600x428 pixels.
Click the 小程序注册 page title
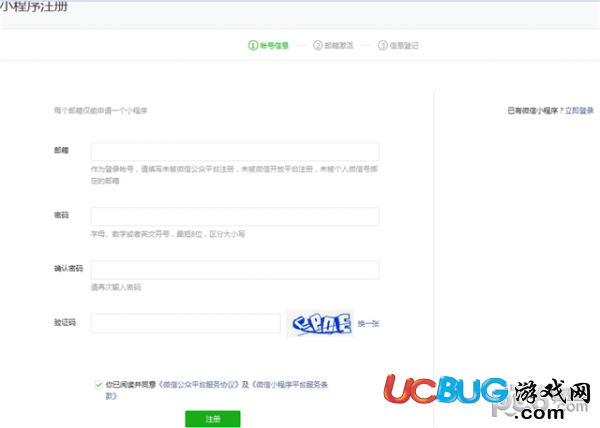coord(34,6)
